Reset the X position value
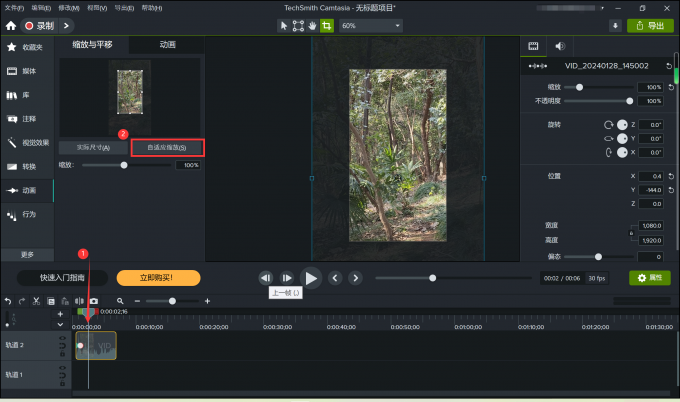This screenshot has height=402, width=680. pyautogui.click(x=671, y=176)
